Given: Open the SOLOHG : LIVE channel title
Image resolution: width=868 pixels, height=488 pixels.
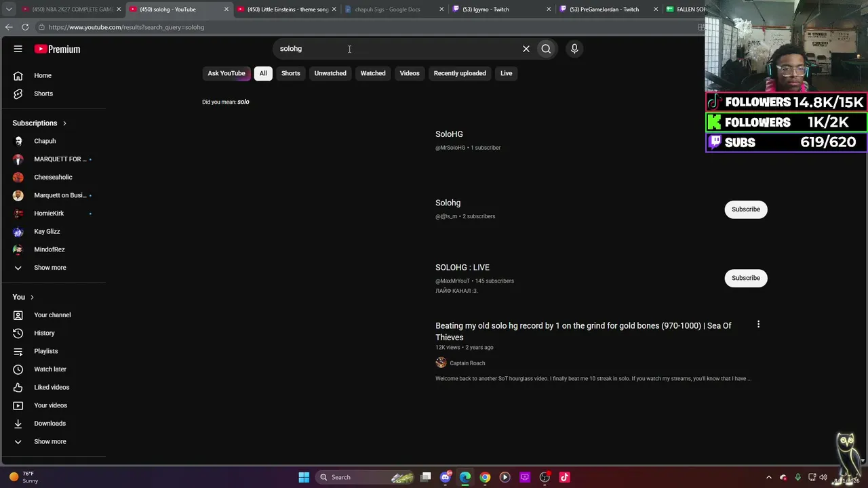Looking at the screenshot, I should (462, 268).
